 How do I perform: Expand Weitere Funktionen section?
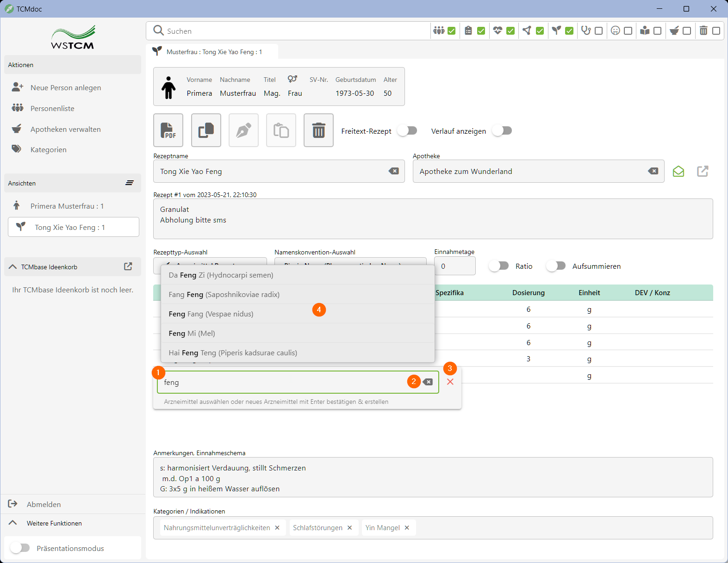point(13,523)
